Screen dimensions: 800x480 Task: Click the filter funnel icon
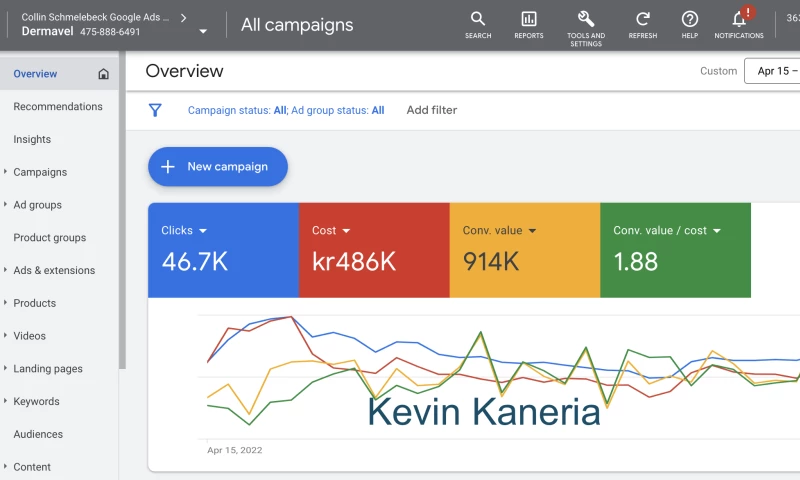[x=155, y=110]
